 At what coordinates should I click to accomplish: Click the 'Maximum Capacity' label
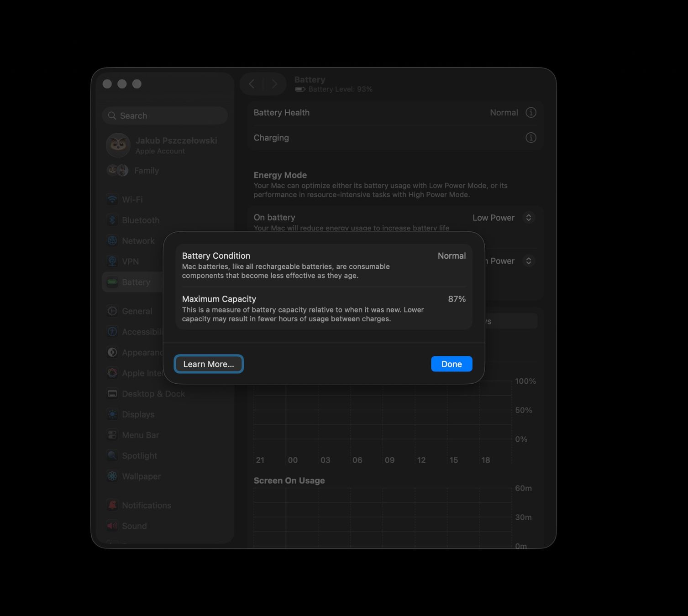(219, 299)
